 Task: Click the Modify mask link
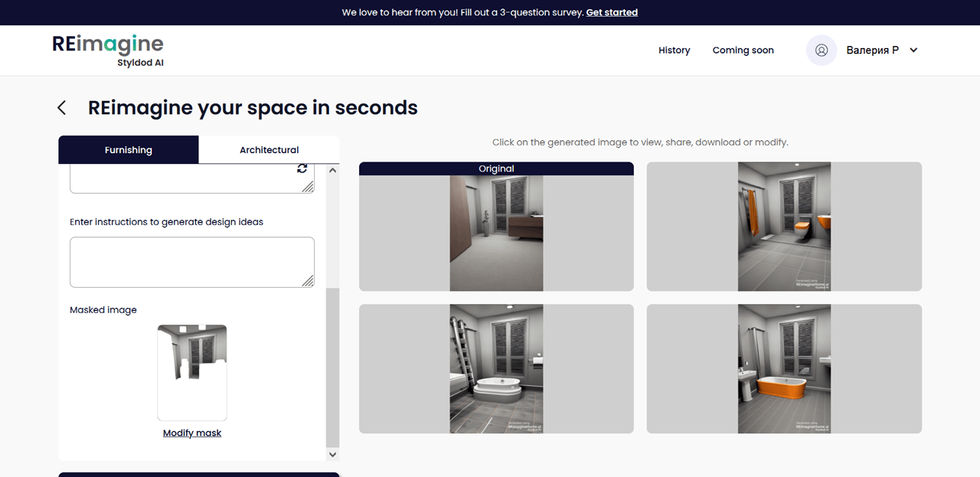coord(192,433)
